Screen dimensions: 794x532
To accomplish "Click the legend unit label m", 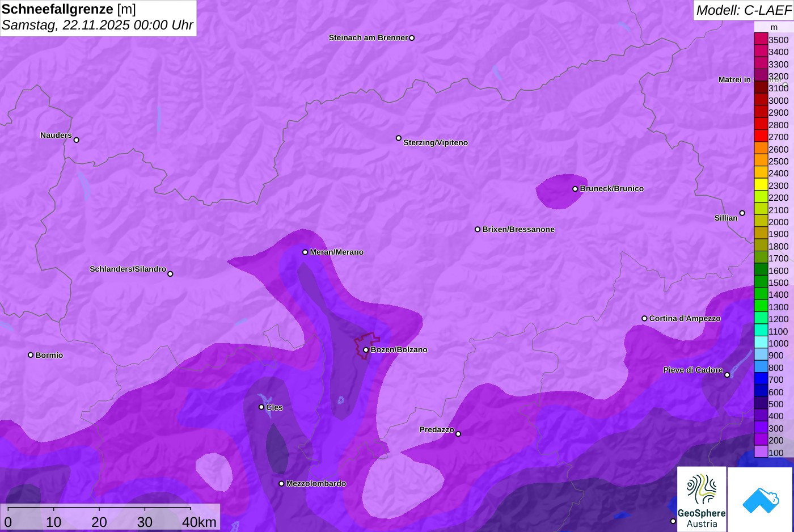I will (x=774, y=27).
